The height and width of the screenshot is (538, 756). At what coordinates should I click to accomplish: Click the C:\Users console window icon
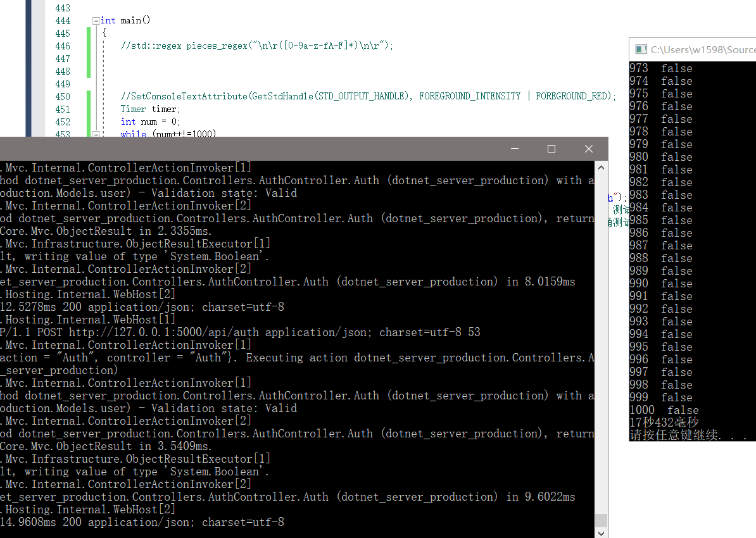point(641,49)
